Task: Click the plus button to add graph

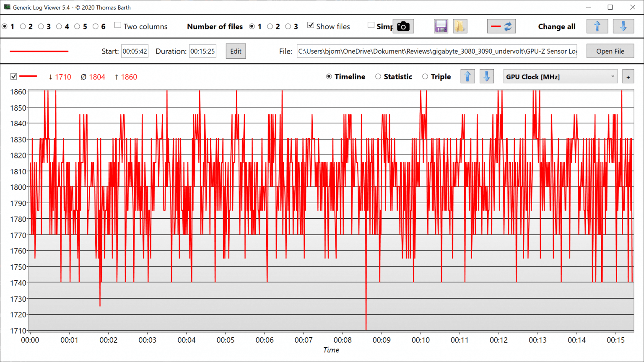Action: [x=628, y=77]
